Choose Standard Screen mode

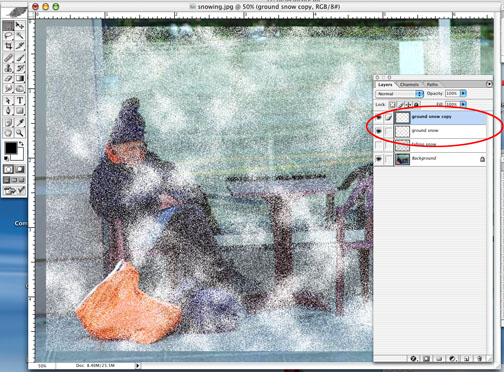(7, 180)
